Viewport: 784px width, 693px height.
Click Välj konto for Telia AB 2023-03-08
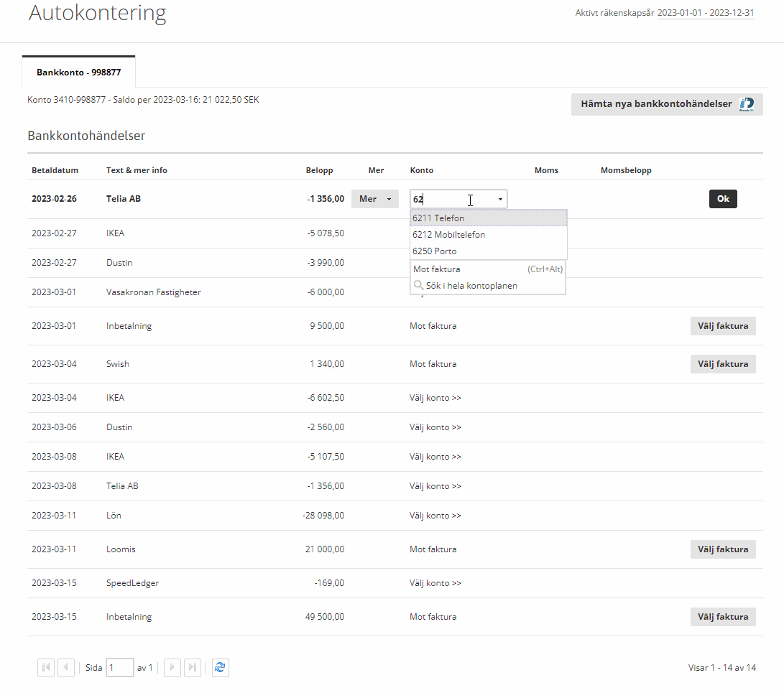[x=435, y=486]
